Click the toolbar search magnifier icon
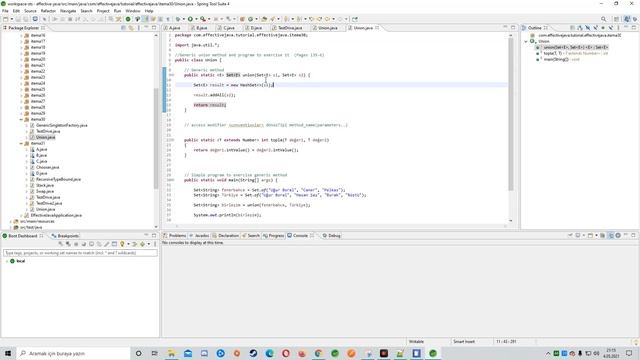The height and width of the screenshot is (360, 640). point(603,19)
